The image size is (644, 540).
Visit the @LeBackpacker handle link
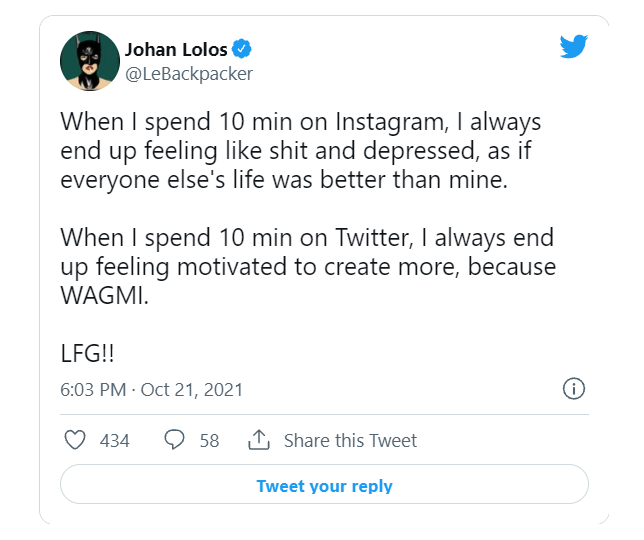tap(189, 74)
